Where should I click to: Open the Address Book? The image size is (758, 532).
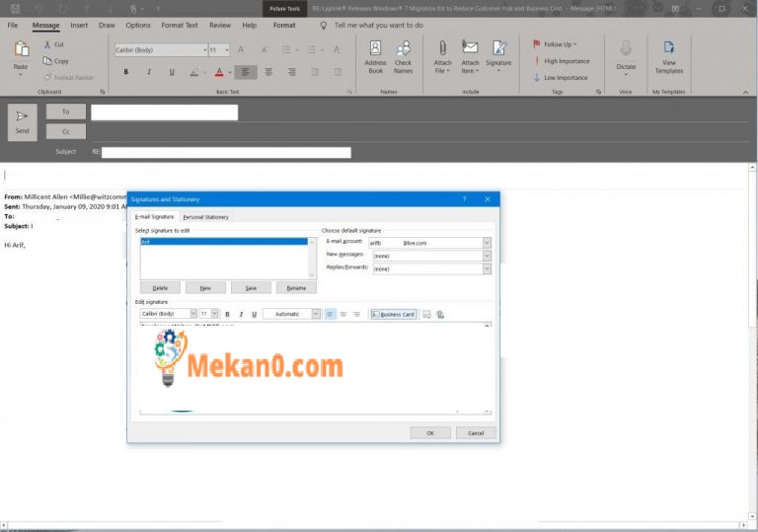[375, 57]
